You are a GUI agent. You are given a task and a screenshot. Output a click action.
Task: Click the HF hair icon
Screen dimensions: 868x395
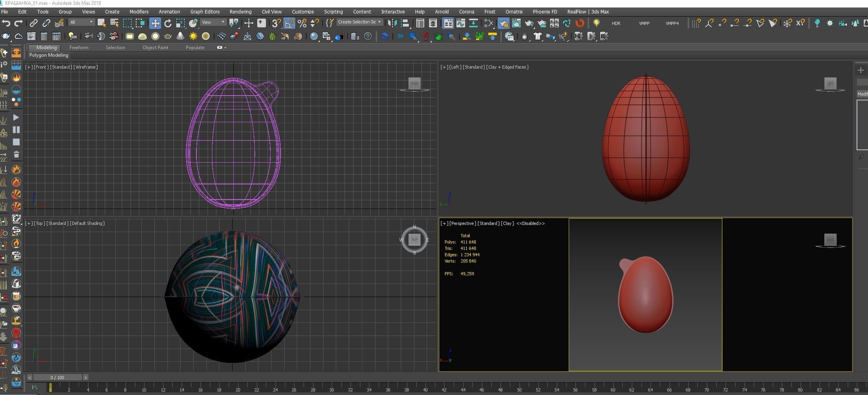click(285, 36)
